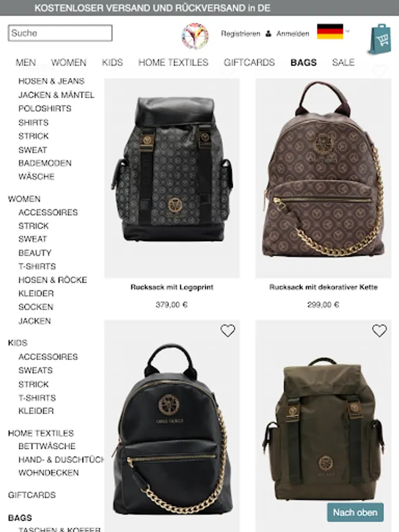Expand the language selector chevron
This screenshot has height=532, width=399.
[x=348, y=31]
